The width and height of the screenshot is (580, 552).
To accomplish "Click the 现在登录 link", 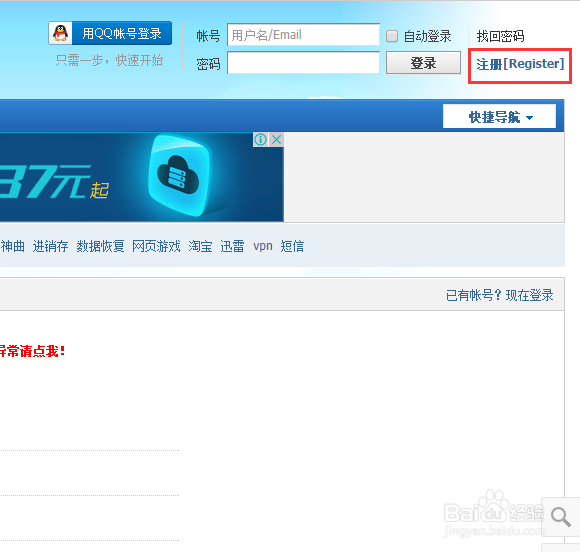I will 529,295.
